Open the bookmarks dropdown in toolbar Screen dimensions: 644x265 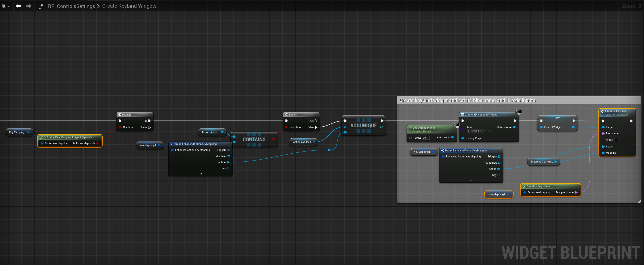[x=6, y=6]
